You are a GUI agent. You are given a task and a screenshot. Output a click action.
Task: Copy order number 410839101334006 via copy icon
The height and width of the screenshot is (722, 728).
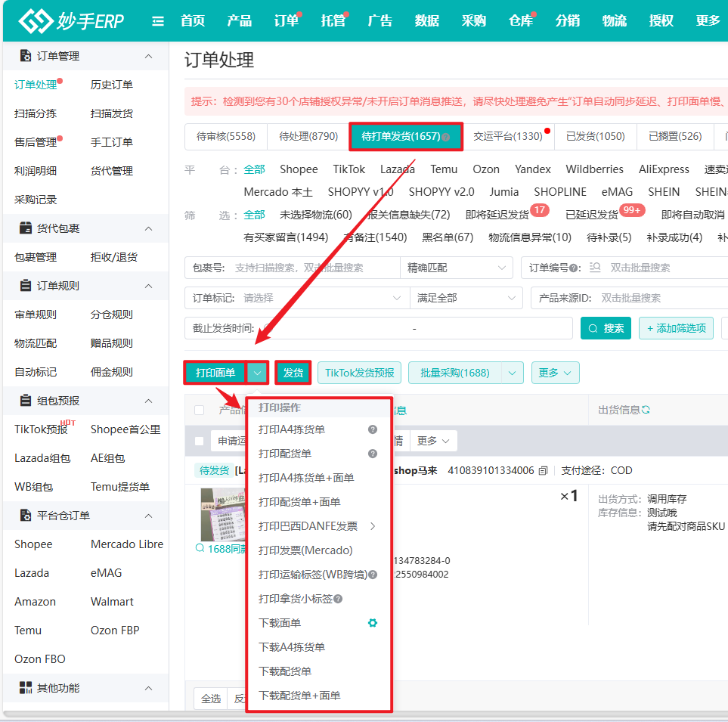[x=543, y=470]
